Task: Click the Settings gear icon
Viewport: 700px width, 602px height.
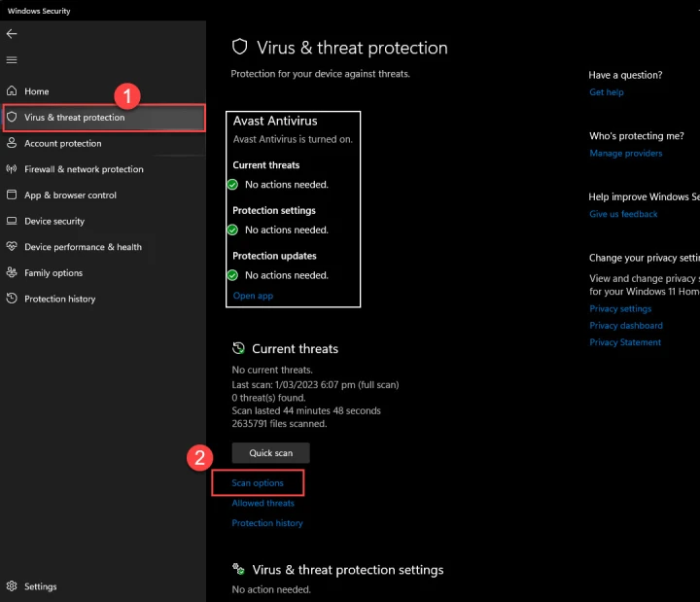Action: (x=12, y=585)
